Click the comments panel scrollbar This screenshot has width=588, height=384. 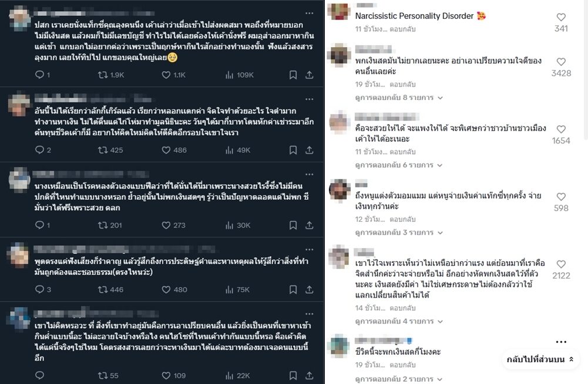pos(584,71)
